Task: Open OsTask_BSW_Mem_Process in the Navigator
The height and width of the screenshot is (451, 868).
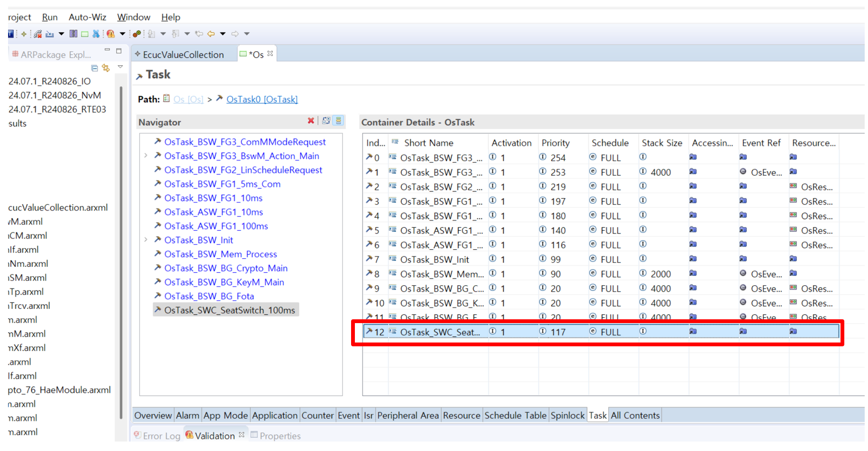Action: coord(220,254)
